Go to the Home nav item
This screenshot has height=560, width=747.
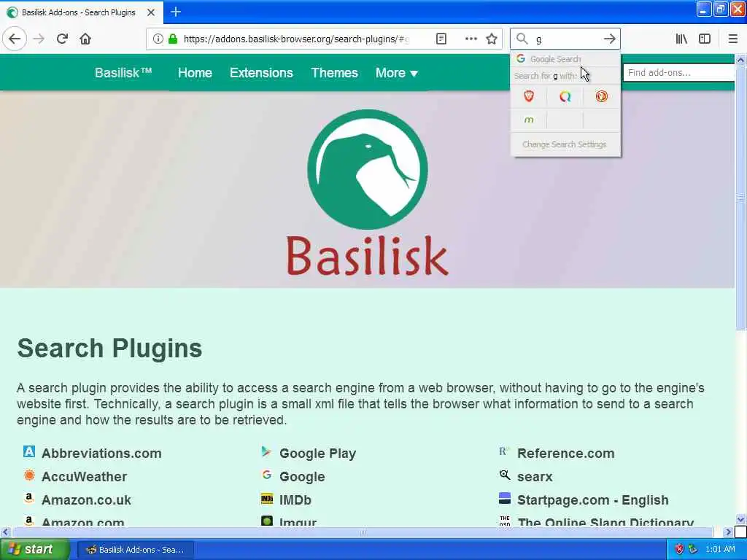click(195, 73)
